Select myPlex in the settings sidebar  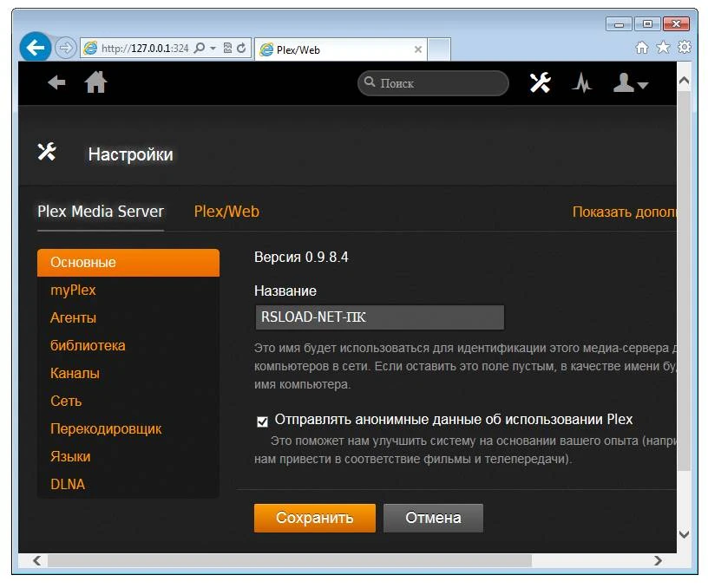(73, 290)
